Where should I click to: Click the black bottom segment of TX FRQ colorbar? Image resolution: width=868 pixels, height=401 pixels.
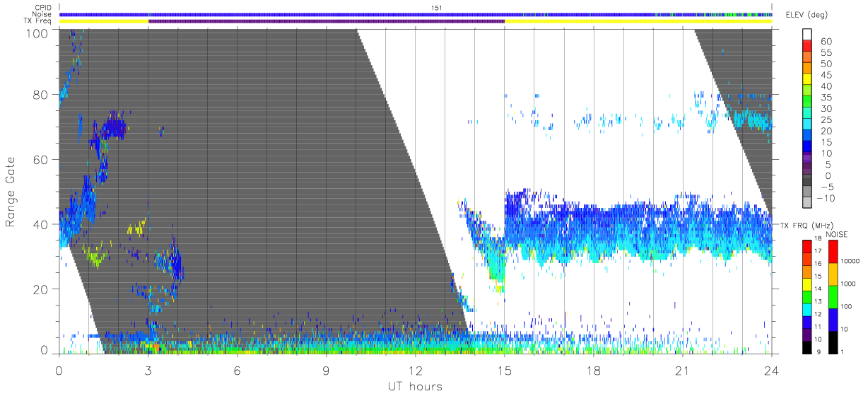coord(807,347)
